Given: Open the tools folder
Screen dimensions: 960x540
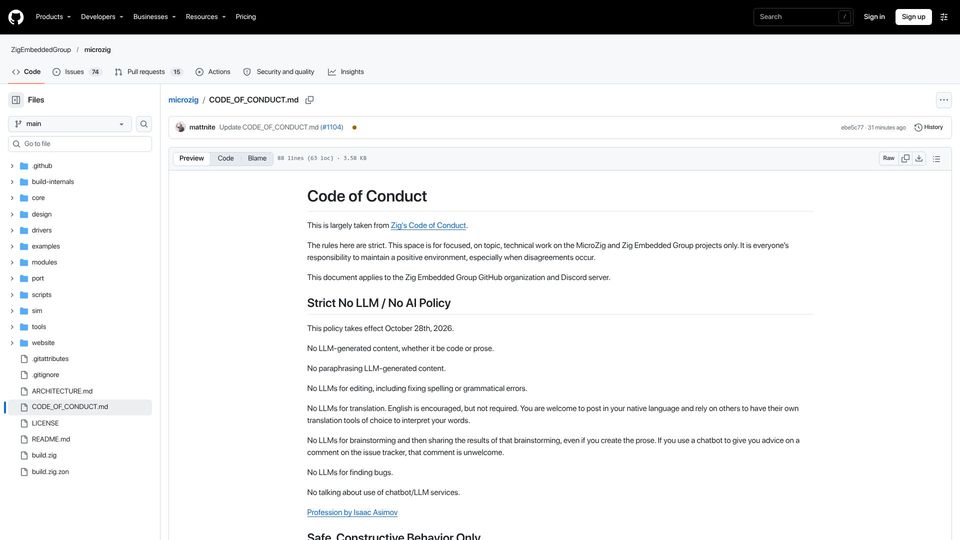Looking at the screenshot, I should [39, 327].
